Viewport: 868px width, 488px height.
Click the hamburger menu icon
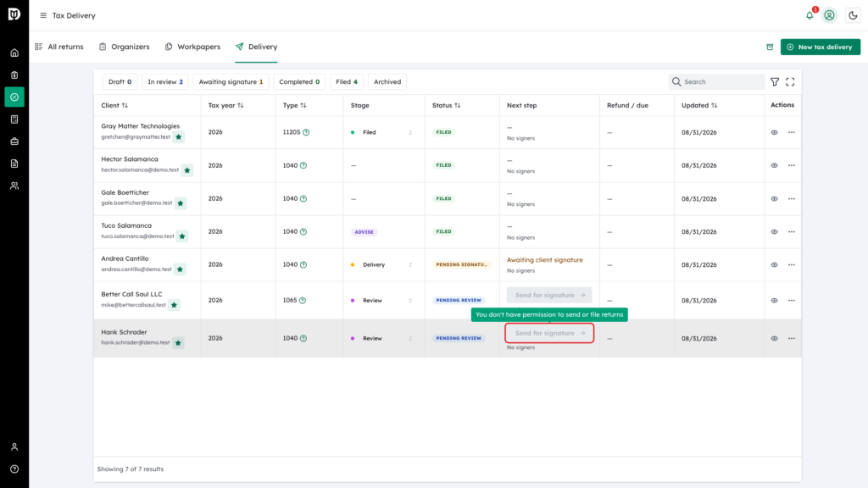click(43, 15)
